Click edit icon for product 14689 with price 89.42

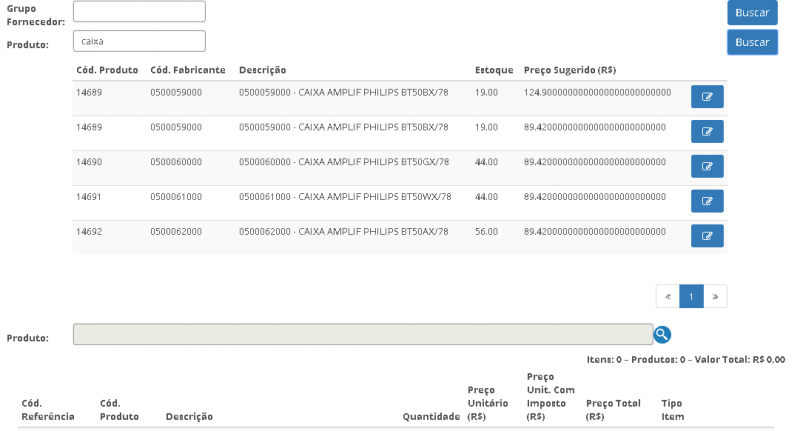707,132
